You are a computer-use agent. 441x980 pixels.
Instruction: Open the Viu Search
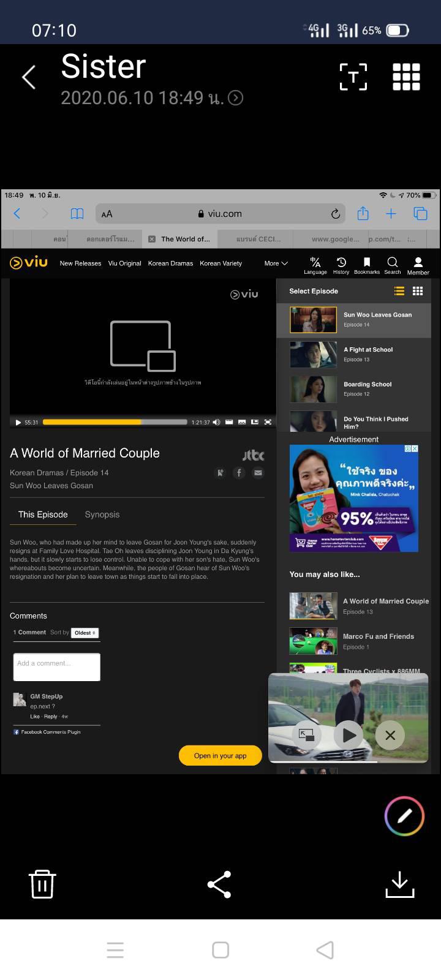(393, 265)
